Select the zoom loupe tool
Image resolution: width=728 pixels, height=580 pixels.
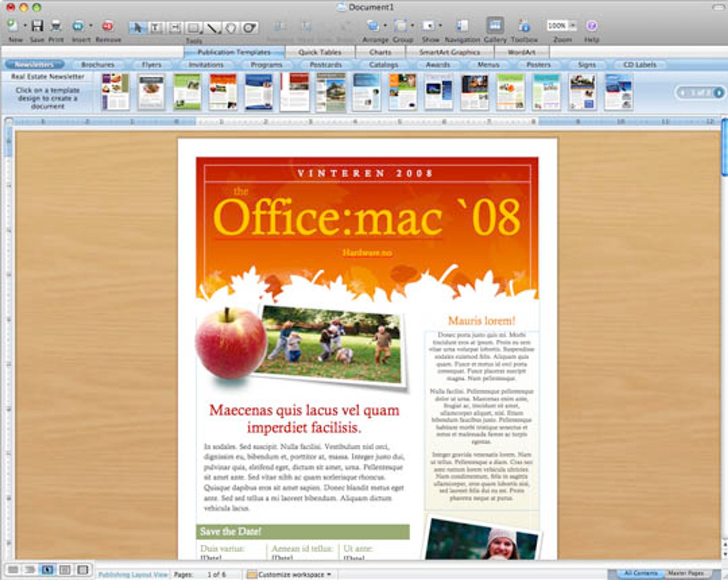click(x=250, y=28)
